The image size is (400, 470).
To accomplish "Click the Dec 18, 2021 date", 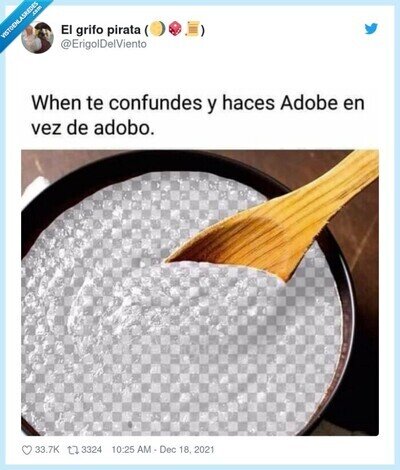I will [x=187, y=450].
